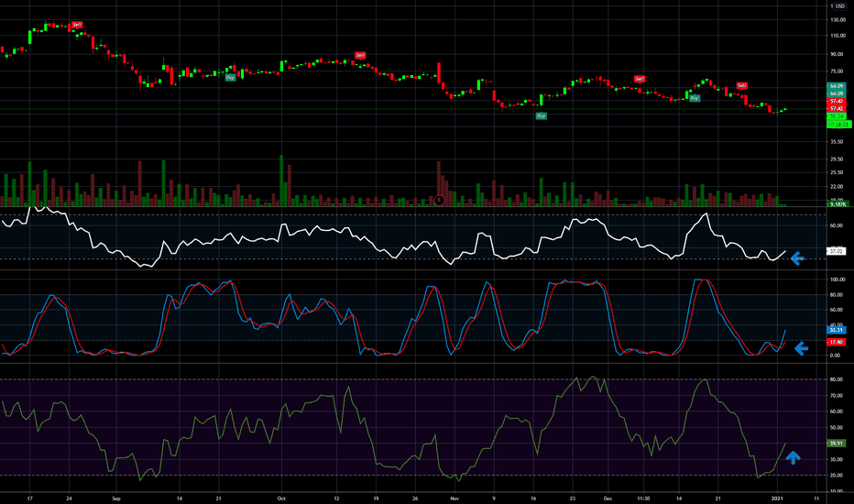This screenshot has height=504, width=854.
Task: Click the 23 date label on time axis
Action: tap(573, 498)
